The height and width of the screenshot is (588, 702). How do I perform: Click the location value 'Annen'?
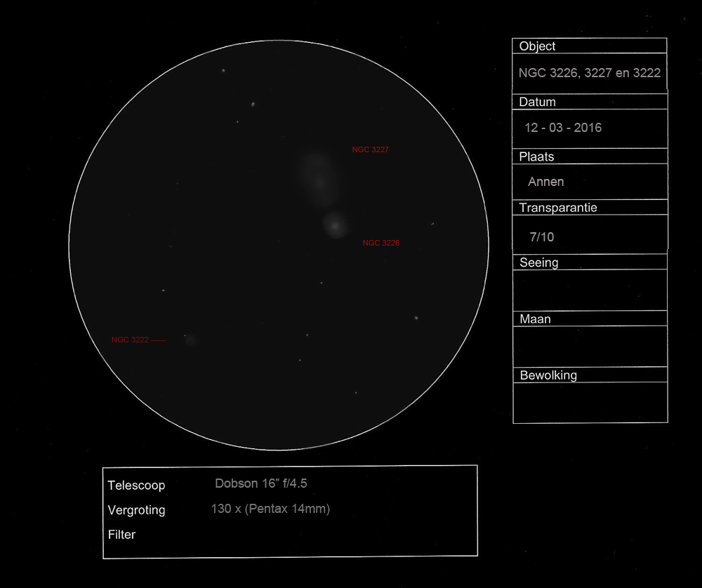click(545, 182)
